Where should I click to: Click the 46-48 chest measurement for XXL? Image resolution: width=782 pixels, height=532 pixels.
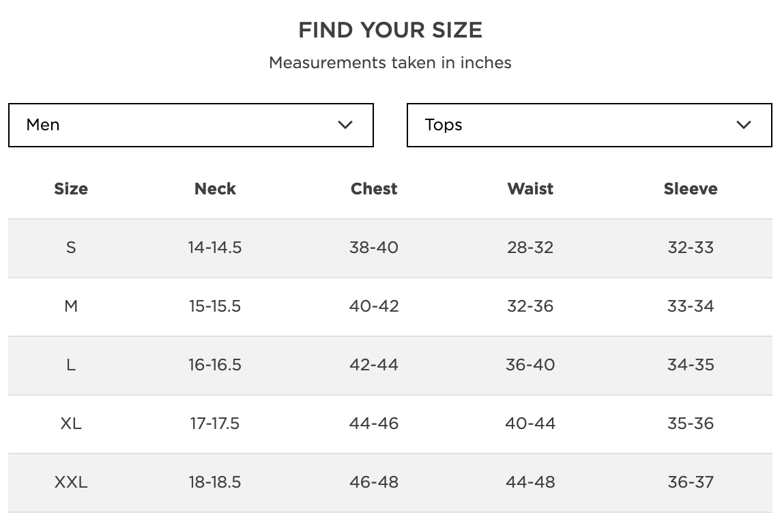pyautogui.click(x=374, y=482)
